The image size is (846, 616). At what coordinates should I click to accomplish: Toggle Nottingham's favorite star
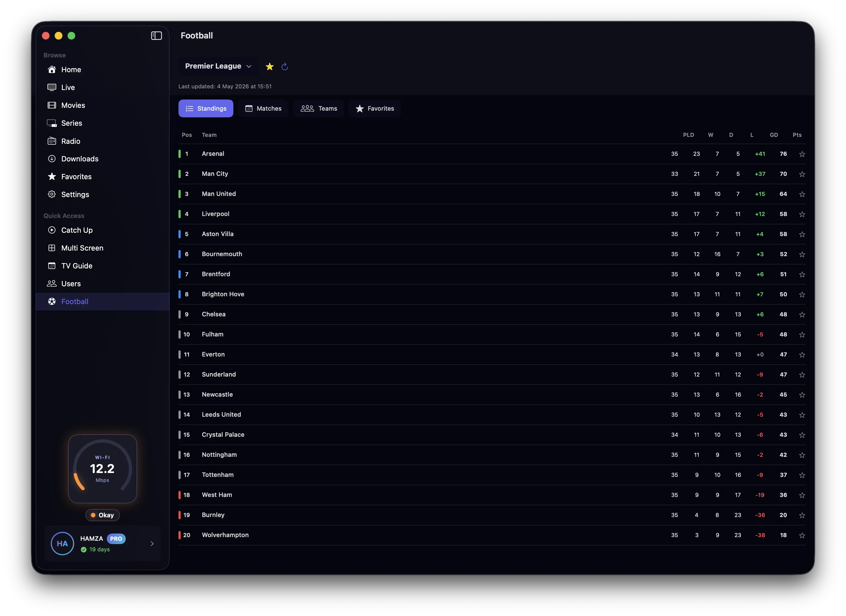[802, 455]
